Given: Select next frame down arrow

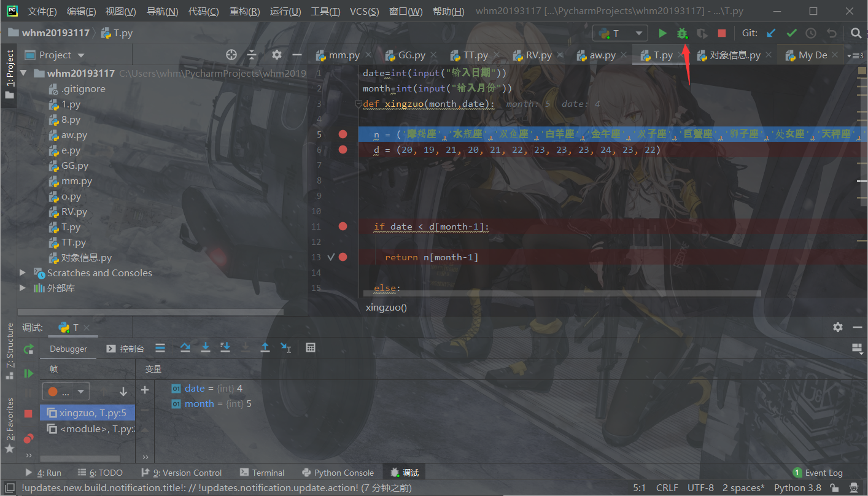Looking at the screenshot, I should coord(123,391).
